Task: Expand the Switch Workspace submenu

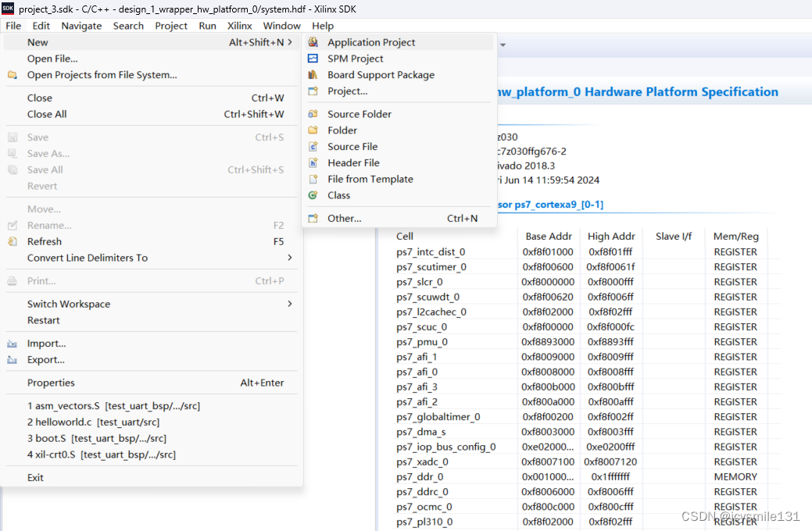Action: click(290, 304)
